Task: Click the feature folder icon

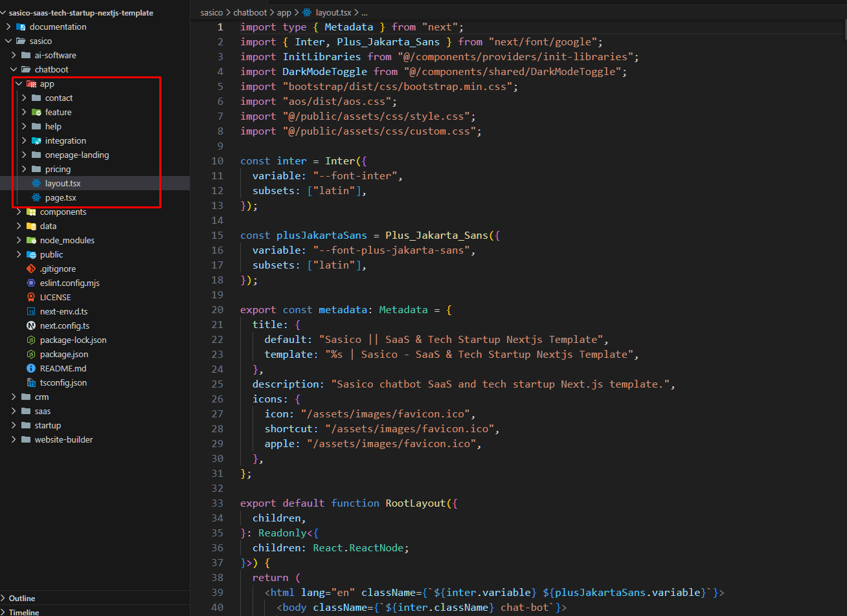Action: [x=36, y=112]
